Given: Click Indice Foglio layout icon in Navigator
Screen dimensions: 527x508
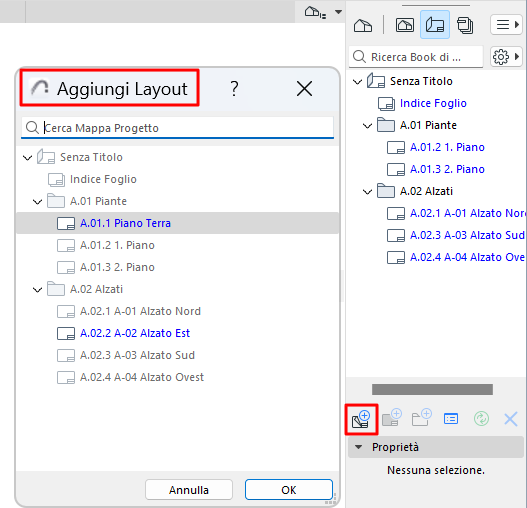Looking at the screenshot, I should pos(386,104).
